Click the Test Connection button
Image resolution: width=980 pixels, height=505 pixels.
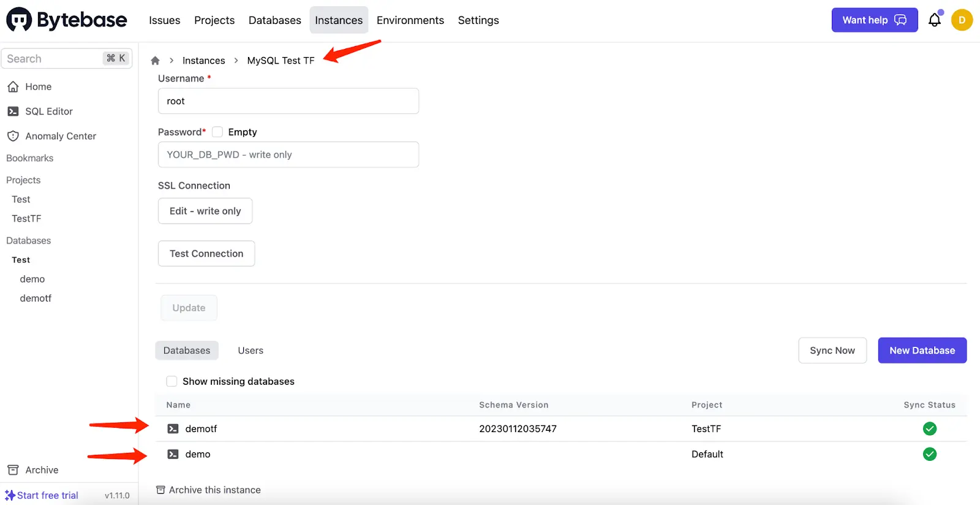tap(206, 254)
